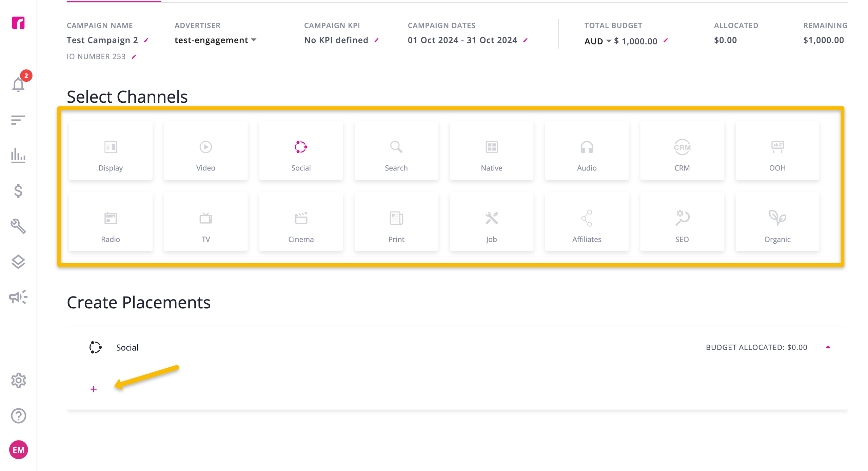Open the help question mark icon
This screenshot has height=471, width=868.
18,416
